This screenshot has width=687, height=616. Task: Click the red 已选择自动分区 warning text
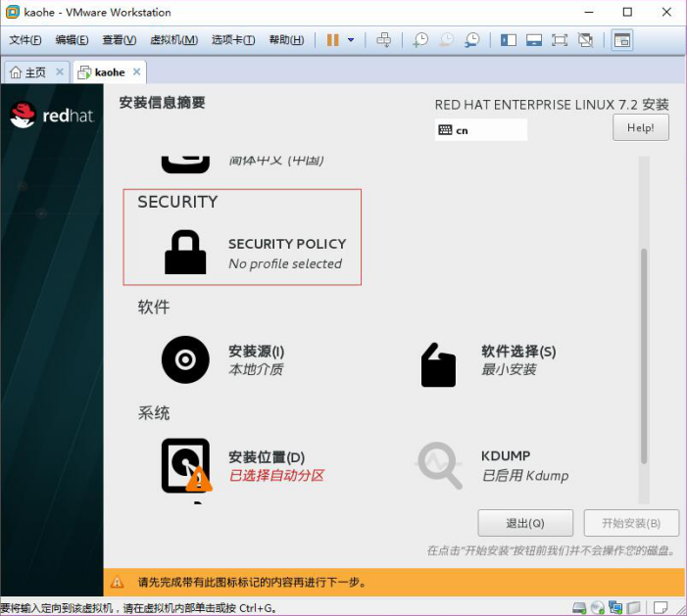tap(276, 475)
